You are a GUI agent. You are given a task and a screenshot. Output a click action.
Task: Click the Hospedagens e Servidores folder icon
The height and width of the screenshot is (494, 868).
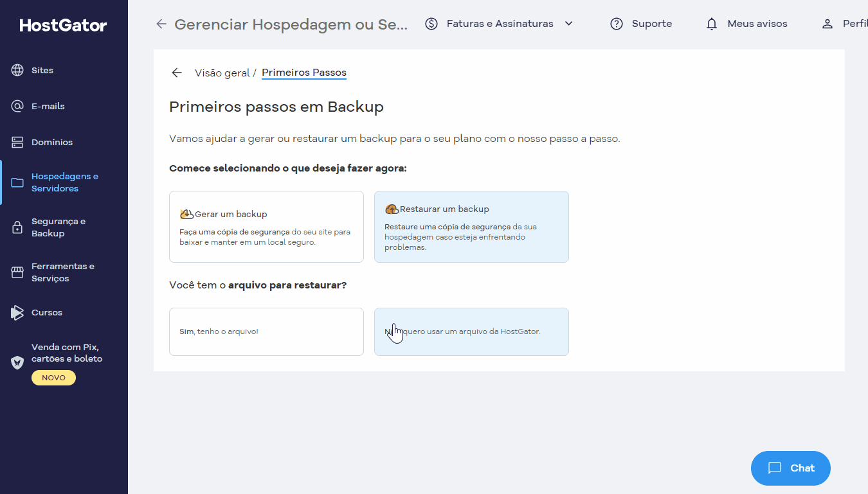pyautogui.click(x=17, y=182)
